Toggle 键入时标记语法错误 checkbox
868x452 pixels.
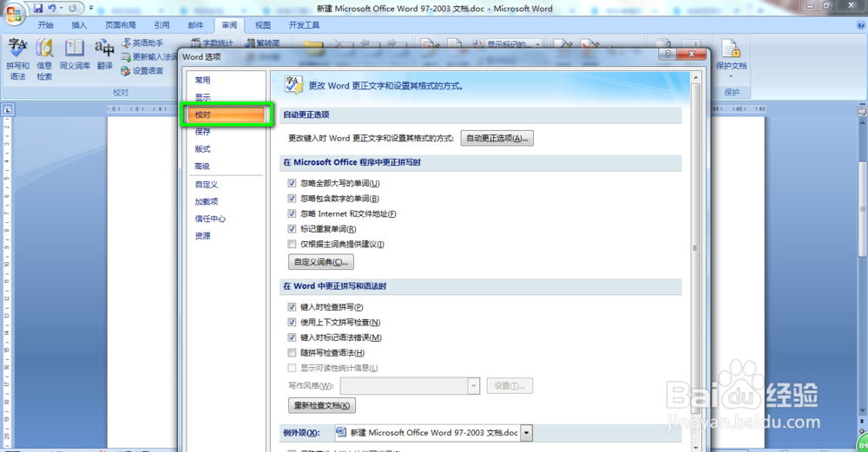click(x=292, y=337)
